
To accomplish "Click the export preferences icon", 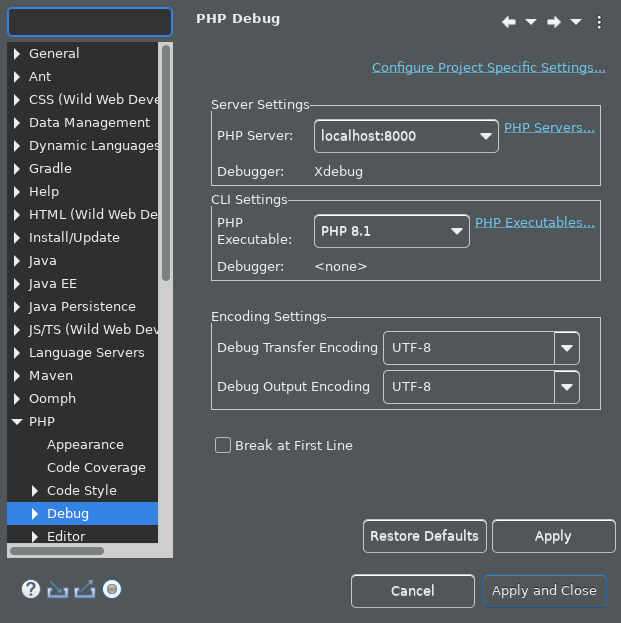I will click(85, 589).
